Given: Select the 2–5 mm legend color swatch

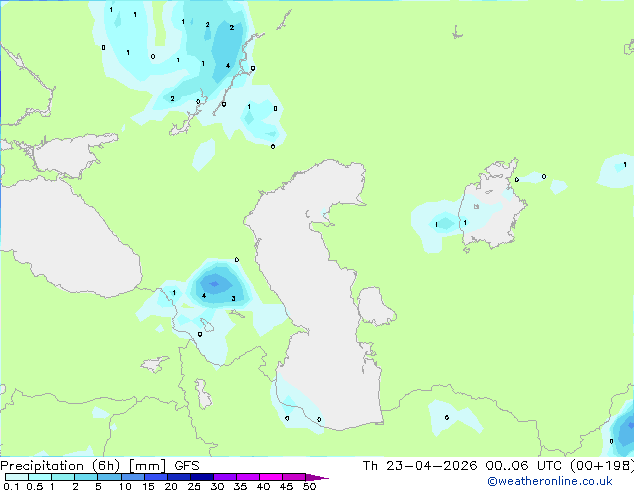Looking at the screenshot, I should (86, 477).
